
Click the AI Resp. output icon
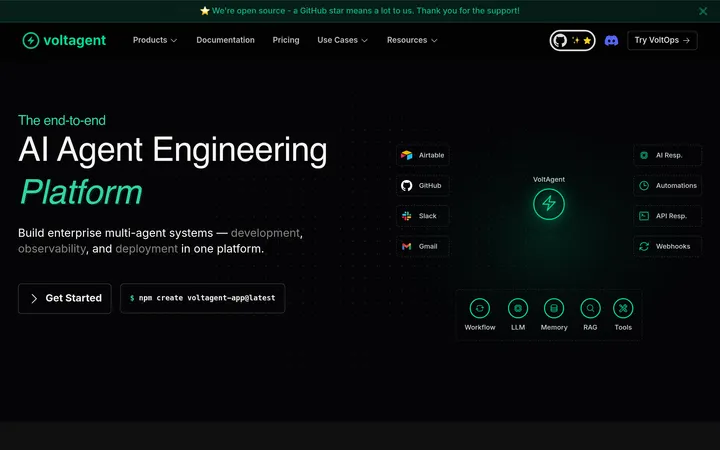click(644, 155)
